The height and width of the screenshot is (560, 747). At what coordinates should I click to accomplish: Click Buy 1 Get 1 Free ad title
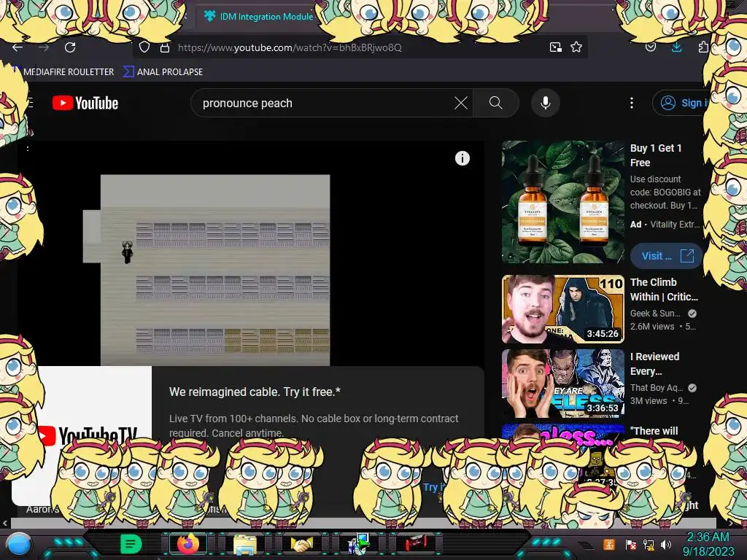click(656, 155)
